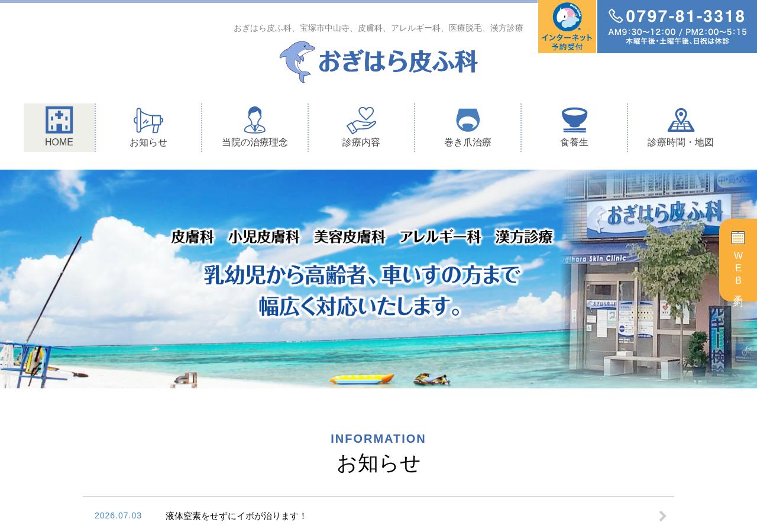Click the doctor icon above 当院の治療理念

point(255,120)
